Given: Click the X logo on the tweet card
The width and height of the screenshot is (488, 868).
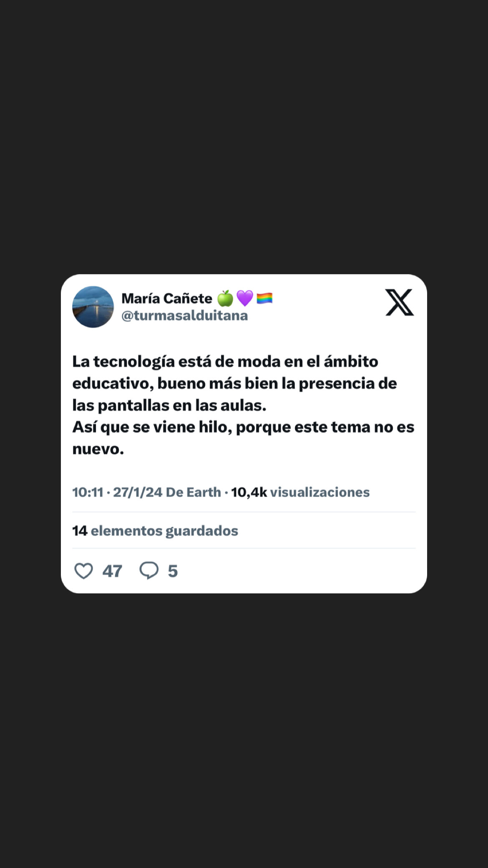Looking at the screenshot, I should 400,302.
